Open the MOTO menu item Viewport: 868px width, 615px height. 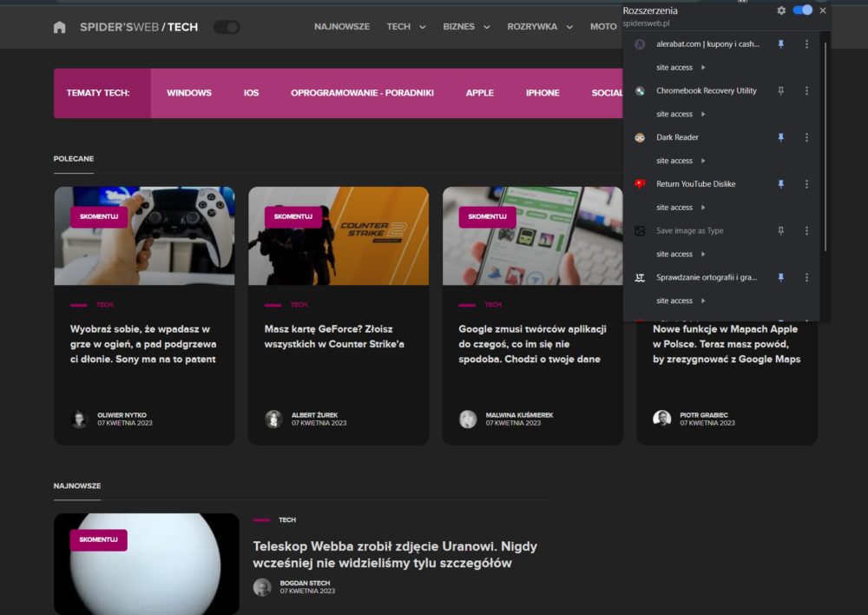pos(603,27)
